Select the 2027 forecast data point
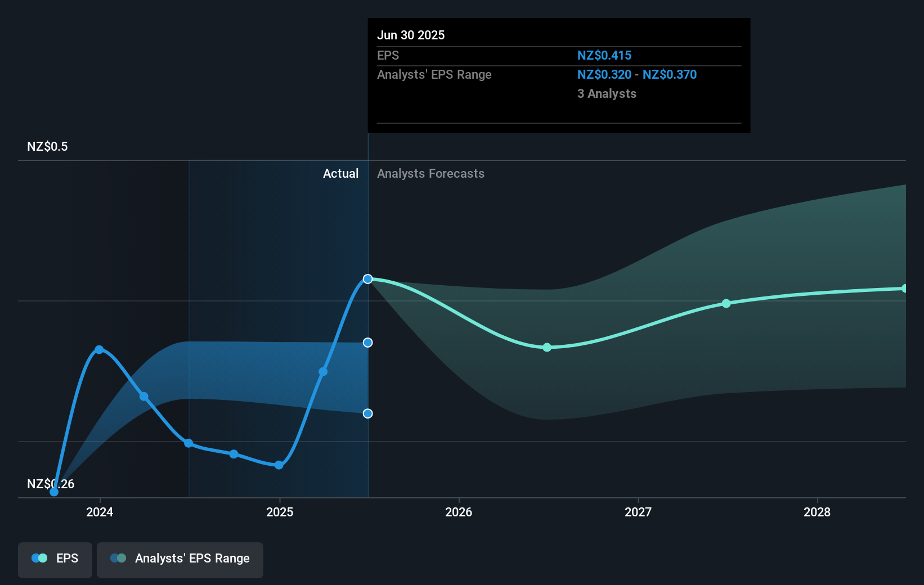Viewport: 924px width, 585px height. [726, 303]
